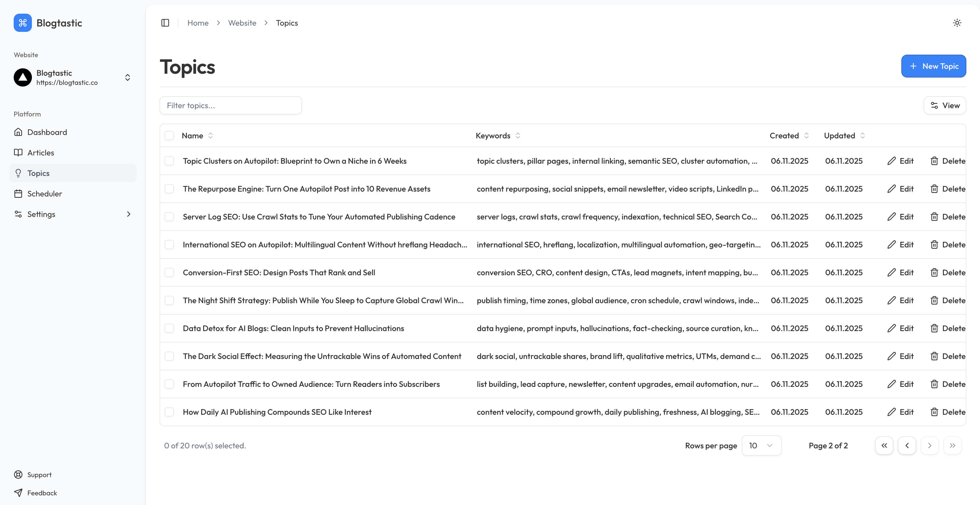This screenshot has height=505, width=980.
Task: Go to previous page arrow
Action: tap(906, 445)
